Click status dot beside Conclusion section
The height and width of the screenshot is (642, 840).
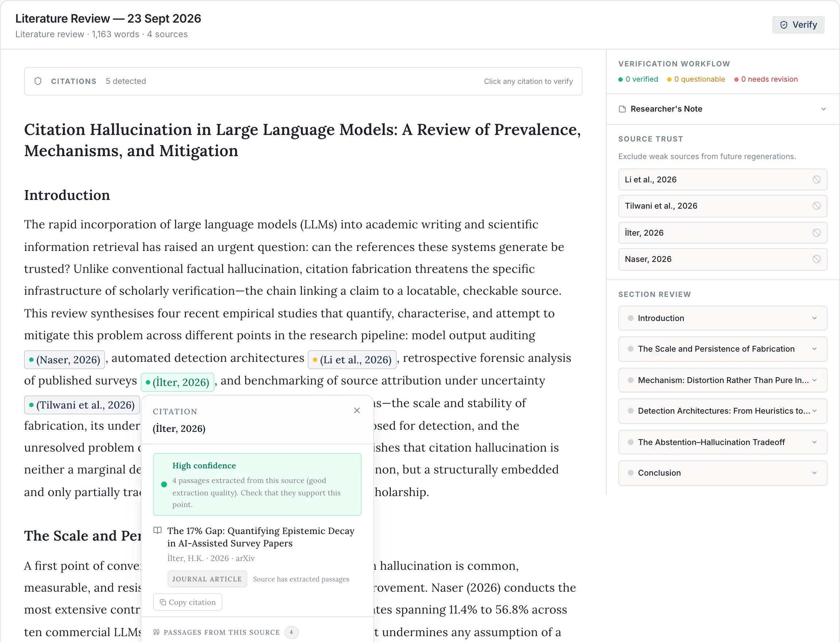pyautogui.click(x=631, y=473)
